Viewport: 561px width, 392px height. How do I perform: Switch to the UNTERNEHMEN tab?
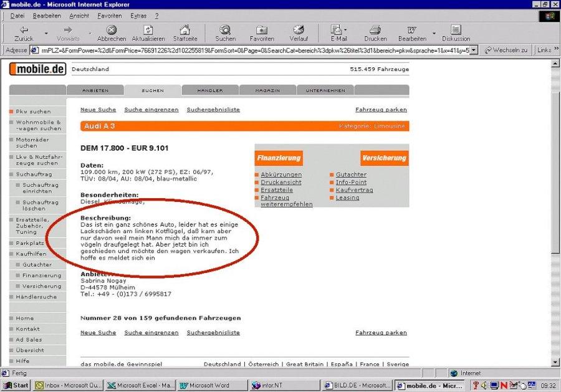[325, 90]
